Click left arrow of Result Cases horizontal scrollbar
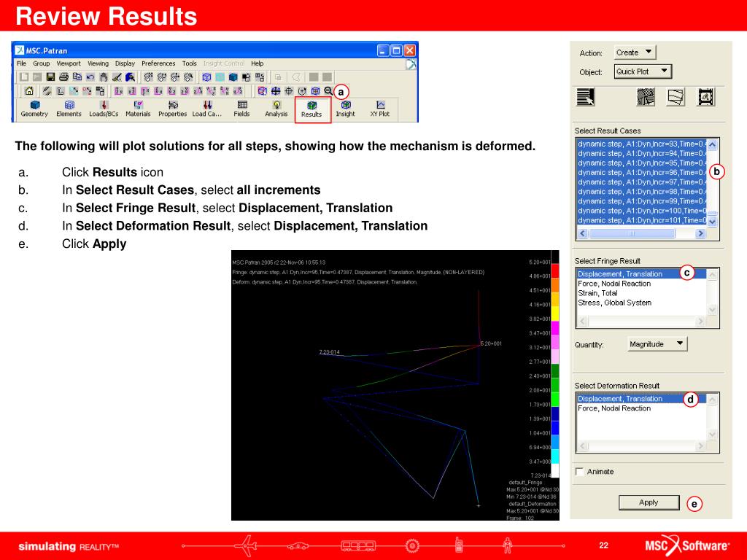The image size is (747, 560). [583, 233]
